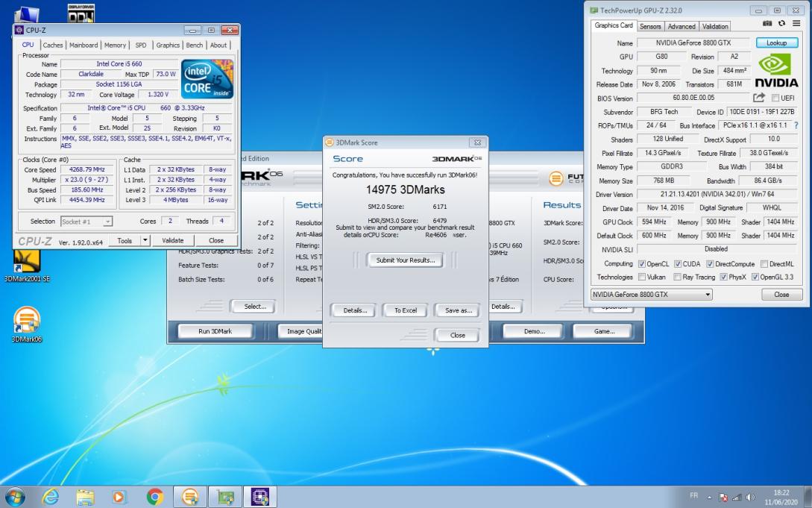Toggle the Ray Tracing checkbox

[x=677, y=277]
